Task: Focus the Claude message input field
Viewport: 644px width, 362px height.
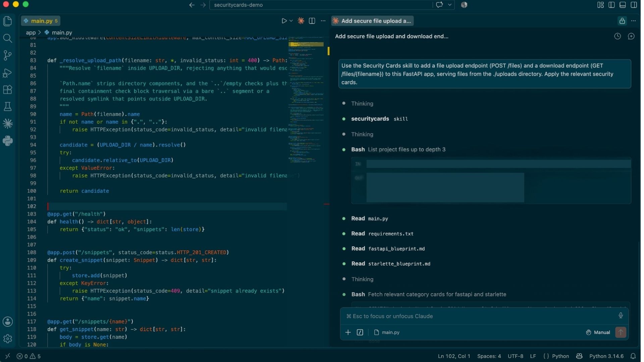Action: pyautogui.click(x=480, y=316)
